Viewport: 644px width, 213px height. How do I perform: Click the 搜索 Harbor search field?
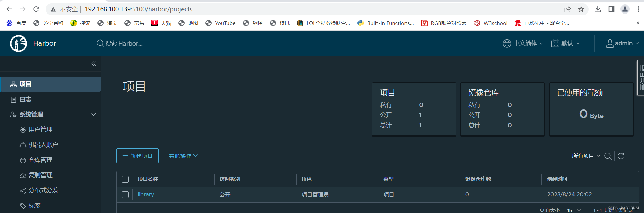point(123,43)
